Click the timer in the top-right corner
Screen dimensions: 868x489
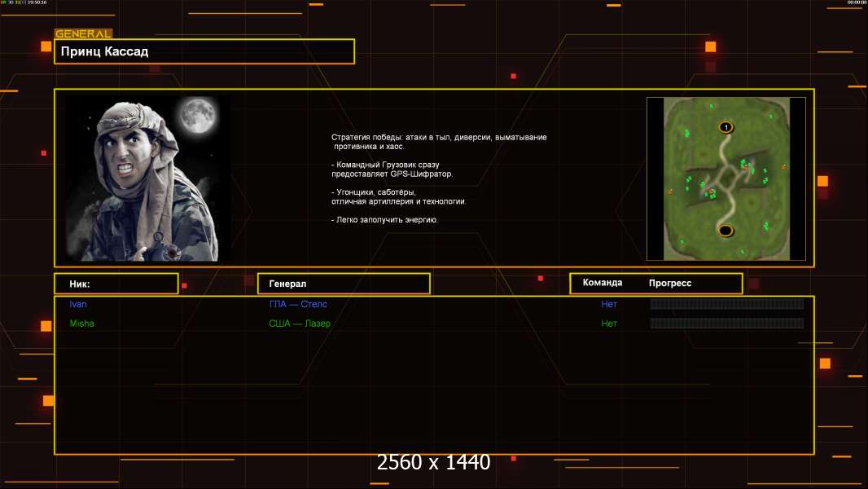(x=856, y=3)
